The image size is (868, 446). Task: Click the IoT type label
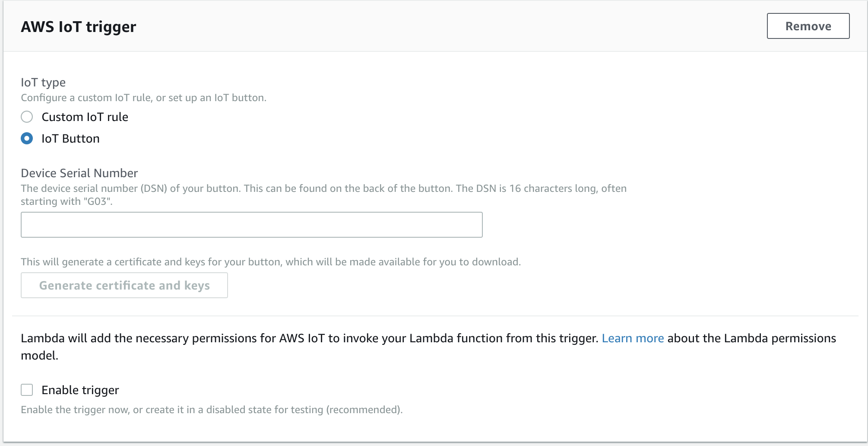pyautogui.click(x=43, y=82)
